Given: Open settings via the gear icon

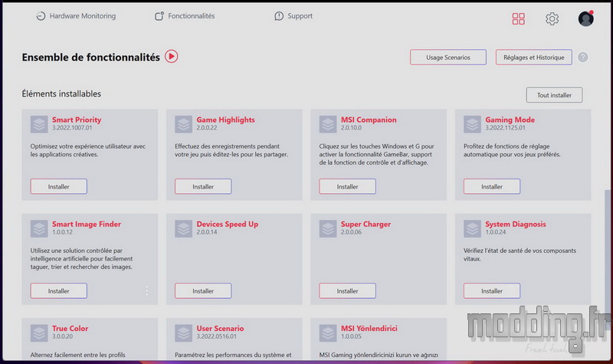Looking at the screenshot, I should pyautogui.click(x=552, y=18).
